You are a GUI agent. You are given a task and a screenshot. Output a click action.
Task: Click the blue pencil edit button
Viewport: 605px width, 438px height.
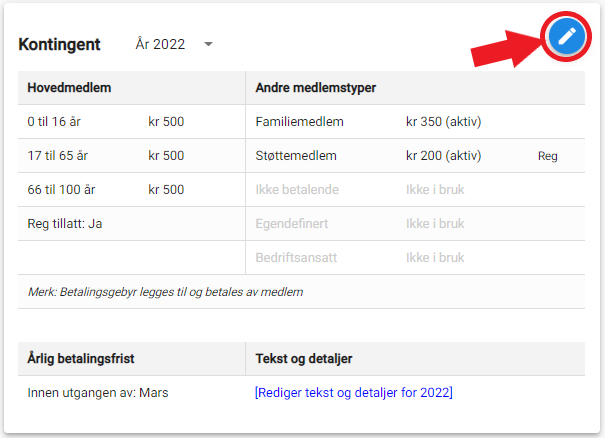[566, 37]
